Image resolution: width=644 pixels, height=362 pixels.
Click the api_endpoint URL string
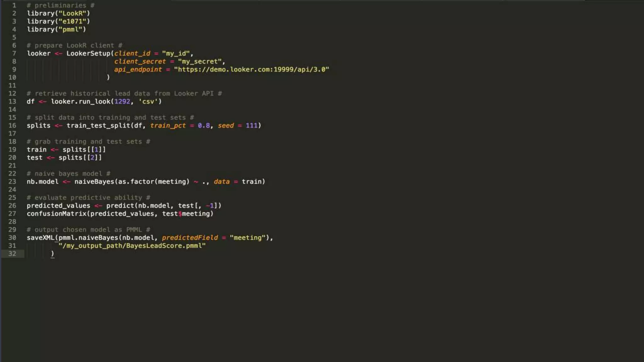[251, 69]
